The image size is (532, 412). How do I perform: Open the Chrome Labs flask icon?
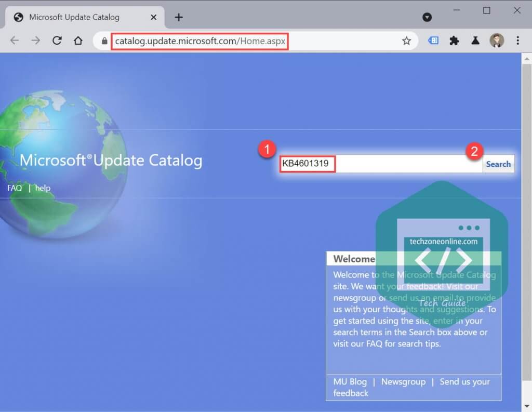point(475,41)
